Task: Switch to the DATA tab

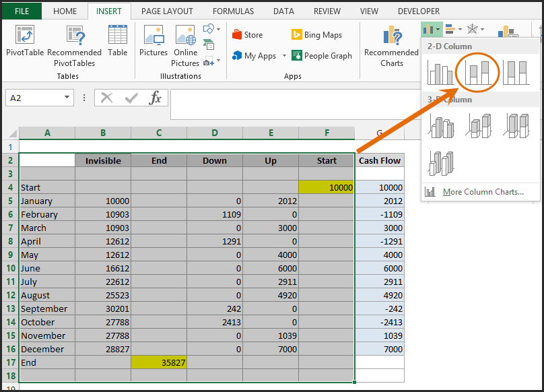Action: point(283,11)
